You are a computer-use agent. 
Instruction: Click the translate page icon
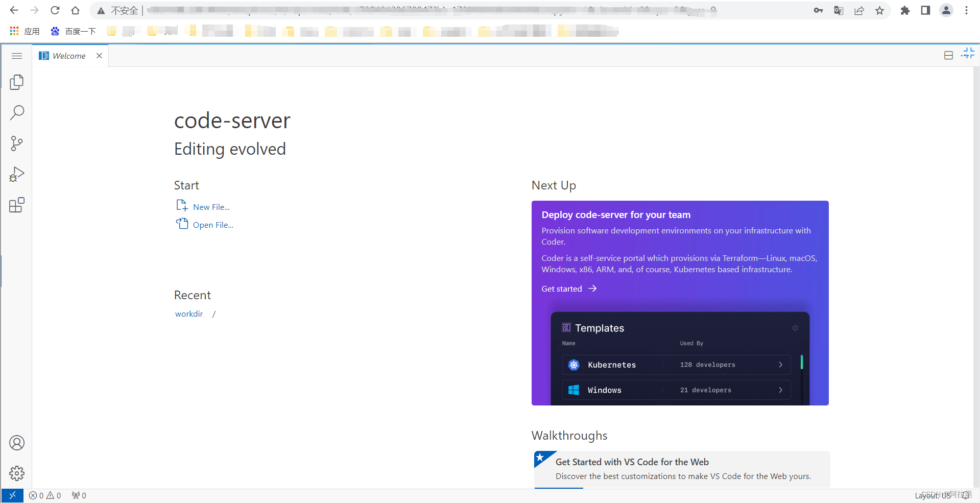(x=839, y=10)
